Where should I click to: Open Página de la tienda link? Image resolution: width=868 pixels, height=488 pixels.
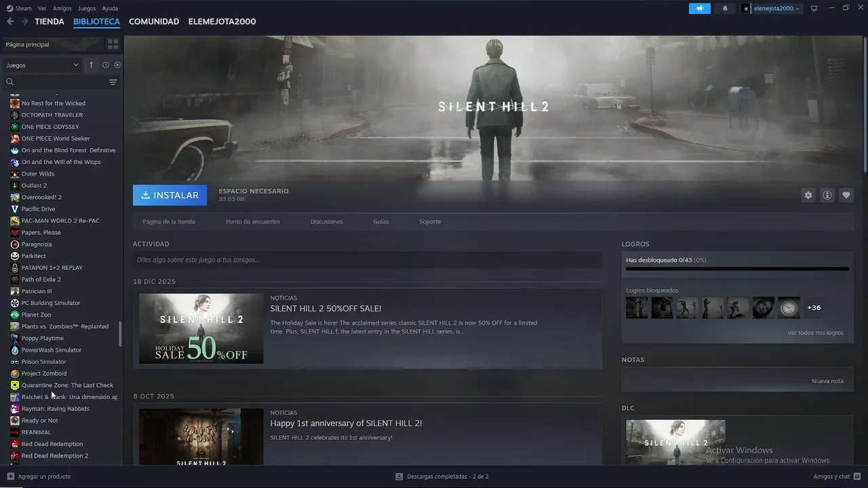click(169, 222)
